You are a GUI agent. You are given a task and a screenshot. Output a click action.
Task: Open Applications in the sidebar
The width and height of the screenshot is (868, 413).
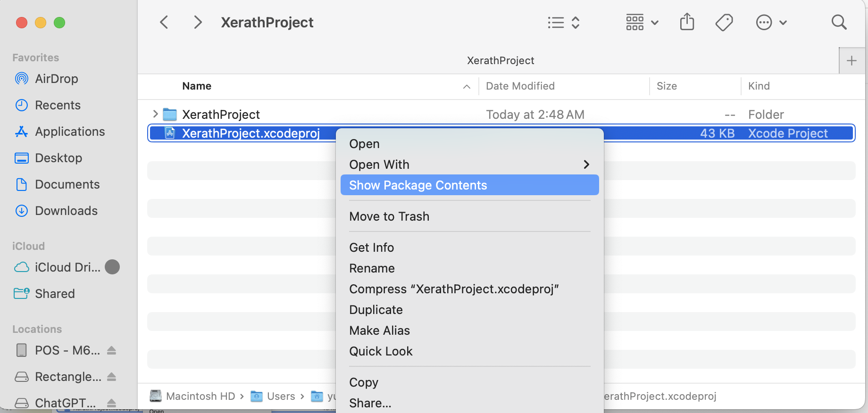[70, 132]
